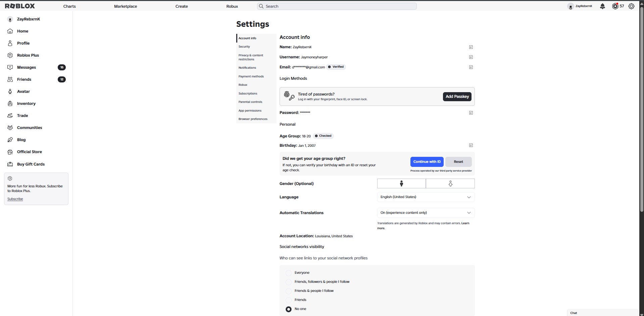
Task: Click the Profile person icon in sidebar
Action: 10,43
